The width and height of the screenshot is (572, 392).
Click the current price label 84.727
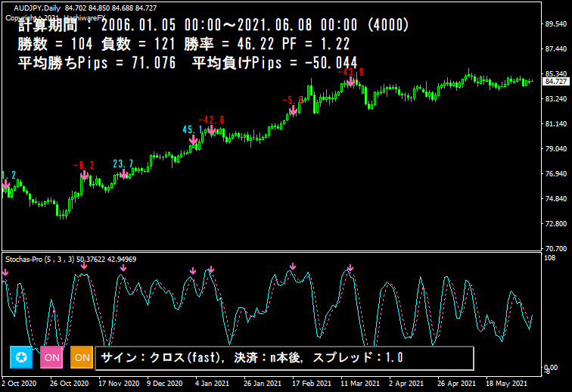pyautogui.click(x=555, y=81)
